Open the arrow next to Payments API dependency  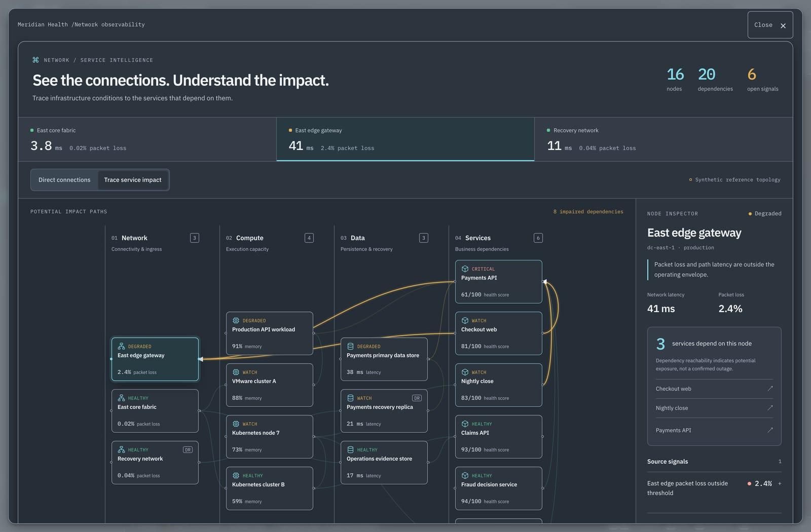pyautogui.click(x=770, y=430)
